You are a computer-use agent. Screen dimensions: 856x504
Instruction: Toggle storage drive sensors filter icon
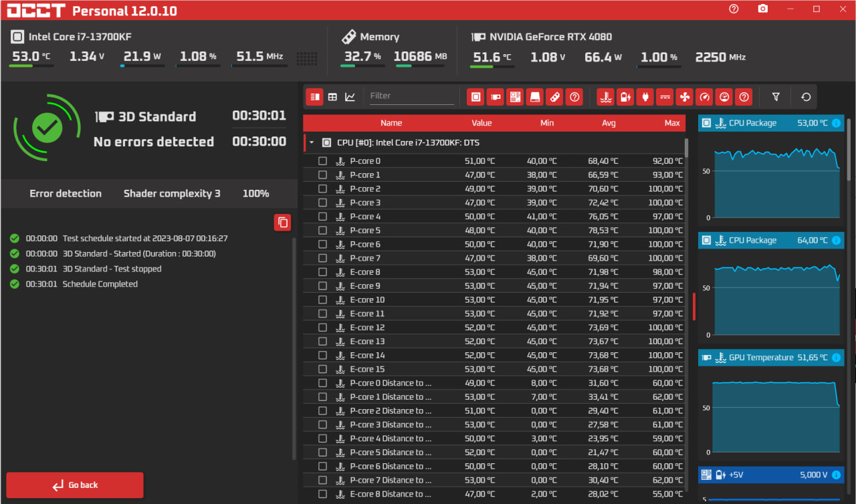(x=534, y=97)
